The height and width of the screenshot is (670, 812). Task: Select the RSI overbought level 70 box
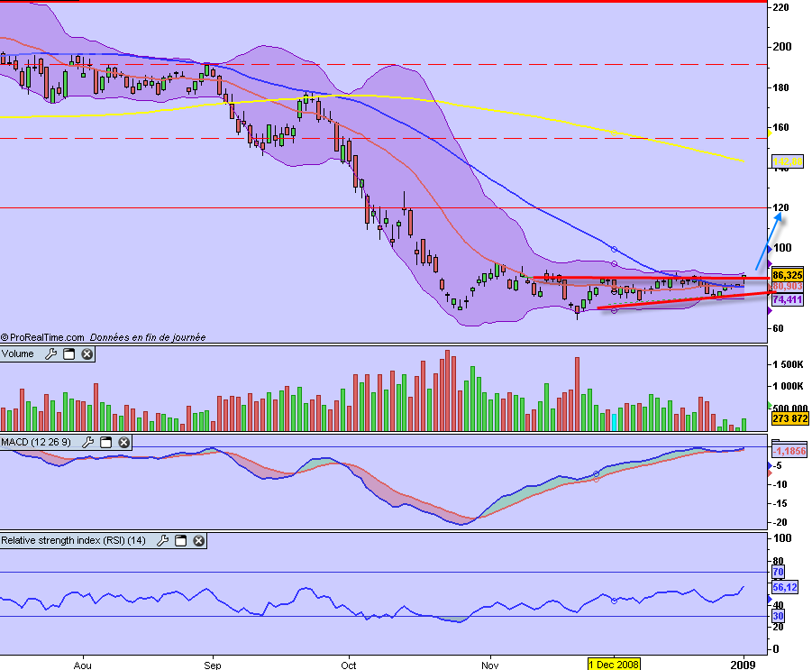click(779, 571)
